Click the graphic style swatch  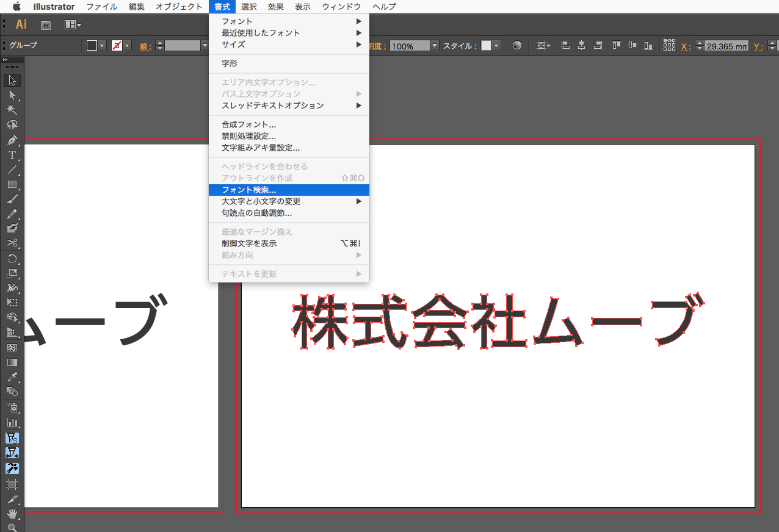pos(487,46)
